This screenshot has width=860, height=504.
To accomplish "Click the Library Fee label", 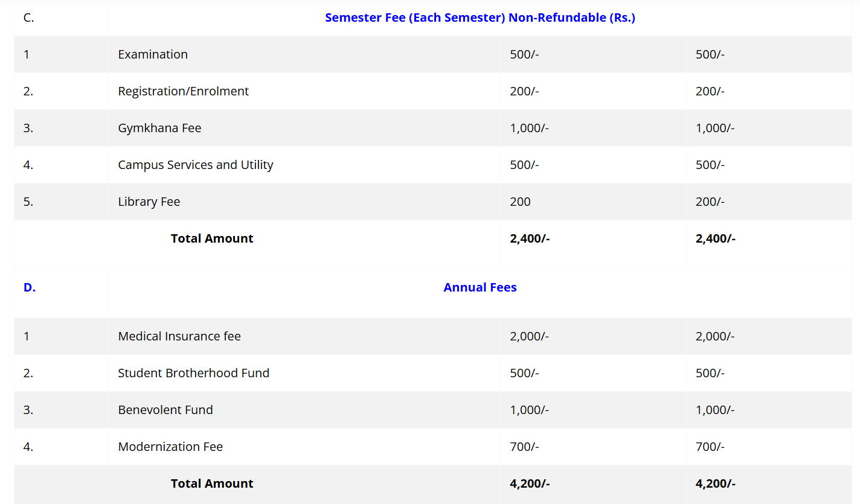I will tap(149, 202).
